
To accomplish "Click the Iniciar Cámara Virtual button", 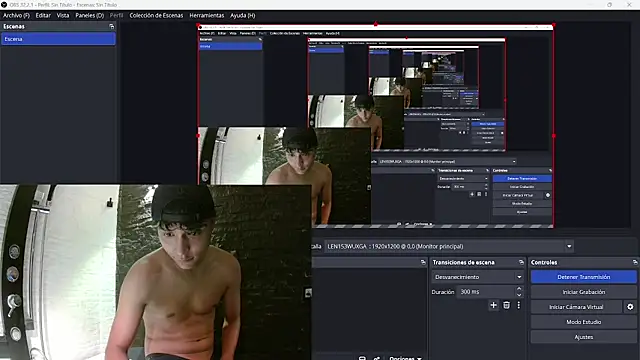I will coord(576,307).
